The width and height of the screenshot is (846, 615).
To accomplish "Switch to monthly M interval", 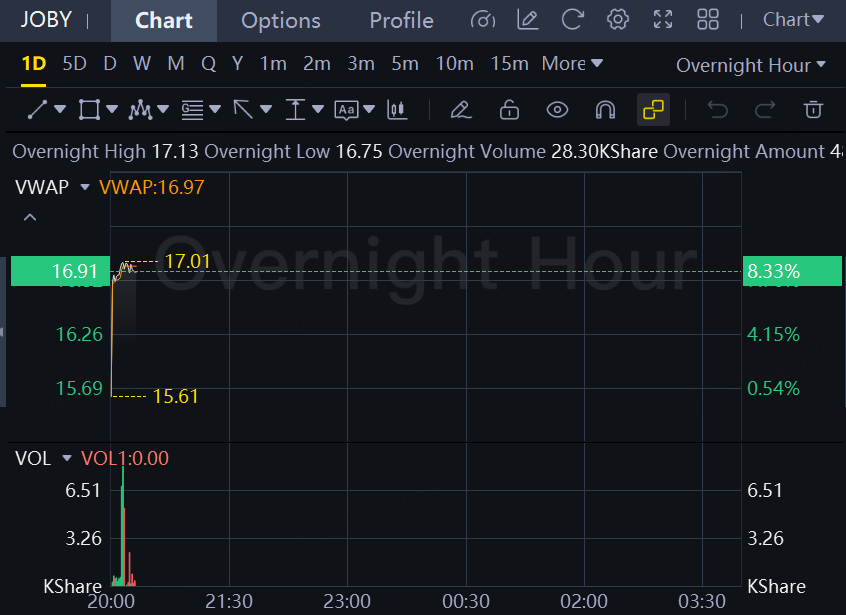I will point(176,64).
